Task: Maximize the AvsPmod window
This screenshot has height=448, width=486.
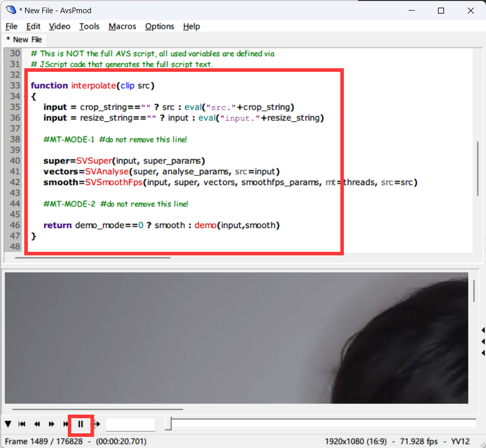Action: [x=441, y=11]
